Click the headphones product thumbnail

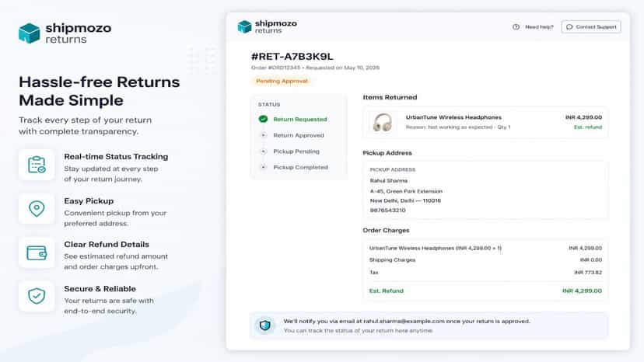tap(383, 122)
